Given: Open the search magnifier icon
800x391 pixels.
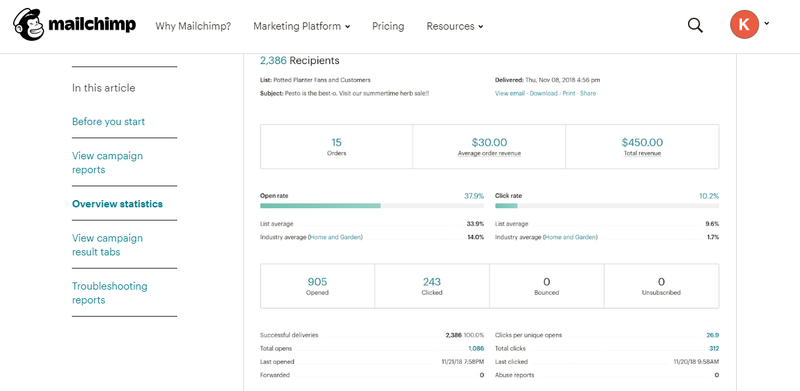Looking at the screenshot, I should (695, 26).
